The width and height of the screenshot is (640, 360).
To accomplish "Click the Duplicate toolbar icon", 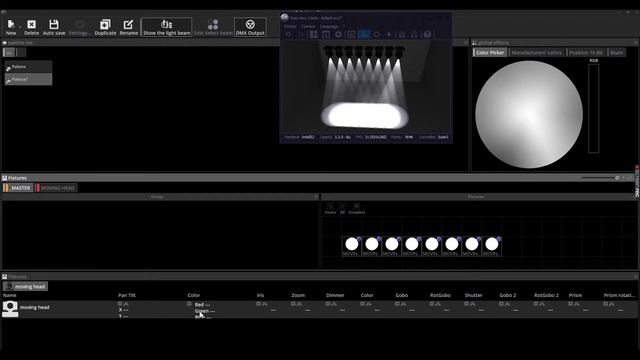I will 105,27.
